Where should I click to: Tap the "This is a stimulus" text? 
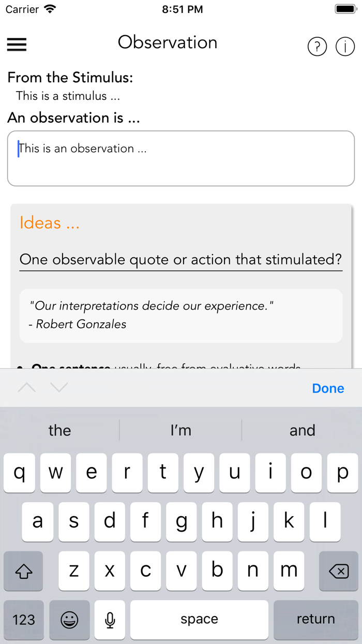(x=68, y=96)
